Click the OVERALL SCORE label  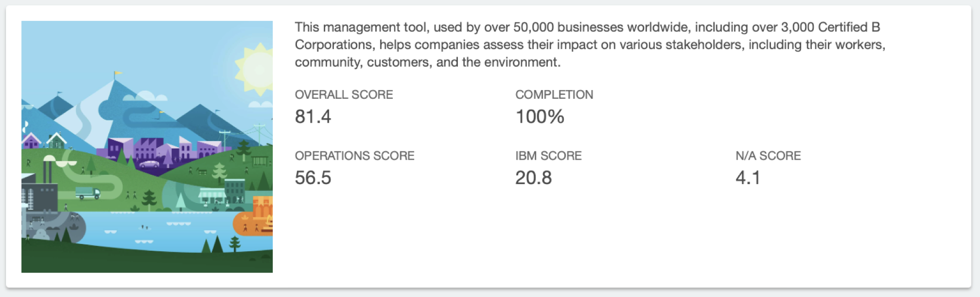click(x=344, y=94)
